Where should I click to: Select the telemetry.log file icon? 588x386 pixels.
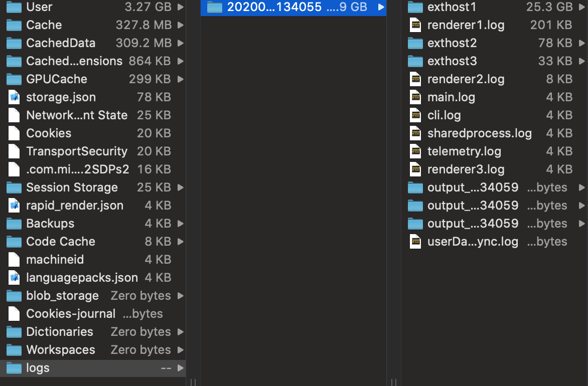[415, 151]
